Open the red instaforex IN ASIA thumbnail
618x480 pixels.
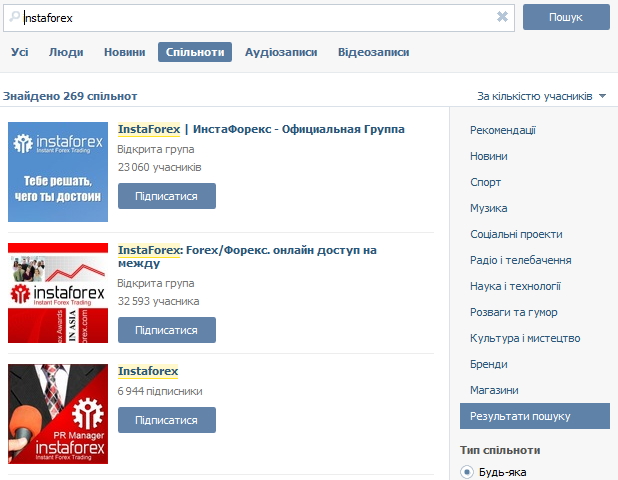58,293
